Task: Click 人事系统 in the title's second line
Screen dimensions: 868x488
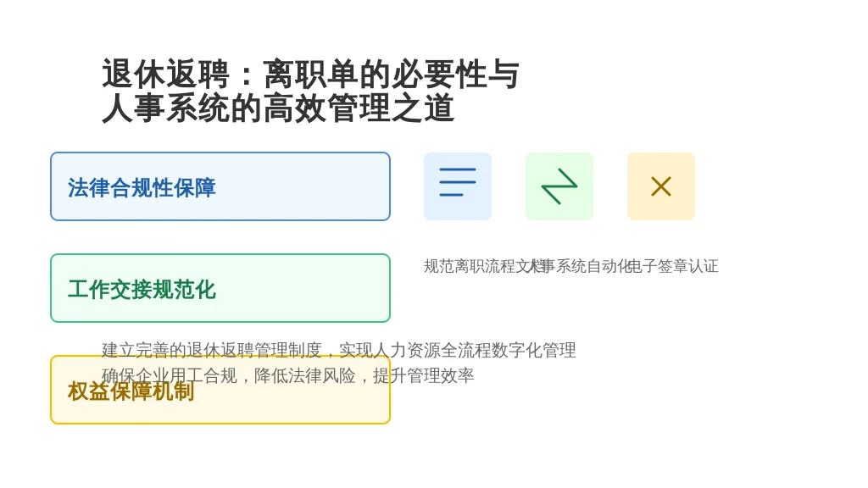Action: tap(166, 108)
